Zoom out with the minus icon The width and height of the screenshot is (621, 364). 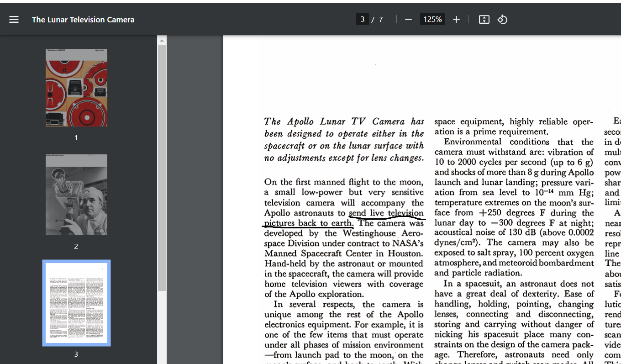point(409,20)
